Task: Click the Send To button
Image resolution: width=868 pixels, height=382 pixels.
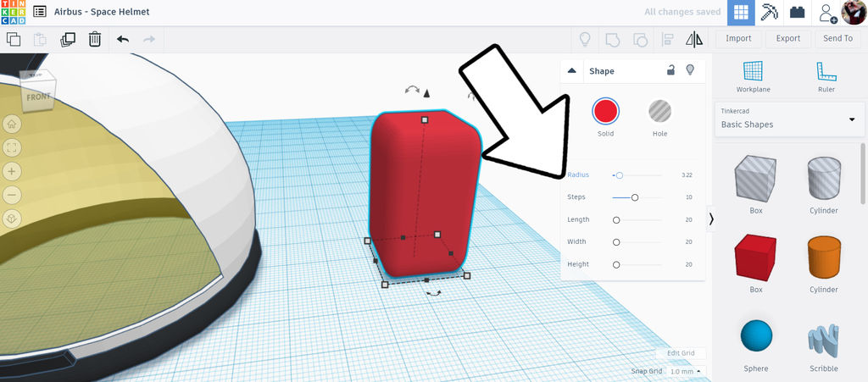Action: tap(838, 39)
